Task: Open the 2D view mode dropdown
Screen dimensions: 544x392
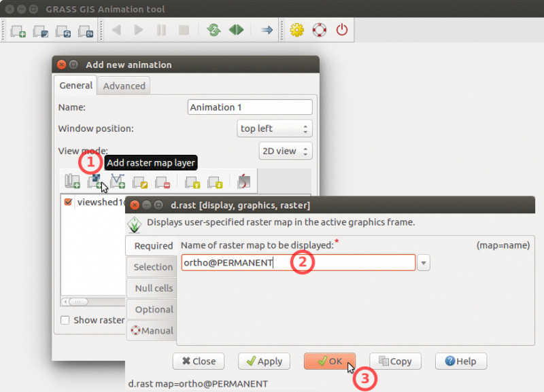Action: tap(286, 151)
